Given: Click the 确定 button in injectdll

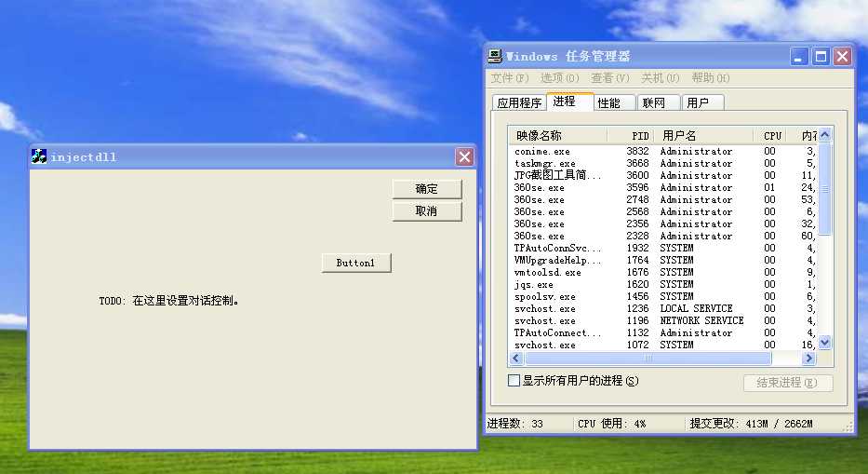Looking at the screenshot, I should pyautogui.click(x=427, y=189).
